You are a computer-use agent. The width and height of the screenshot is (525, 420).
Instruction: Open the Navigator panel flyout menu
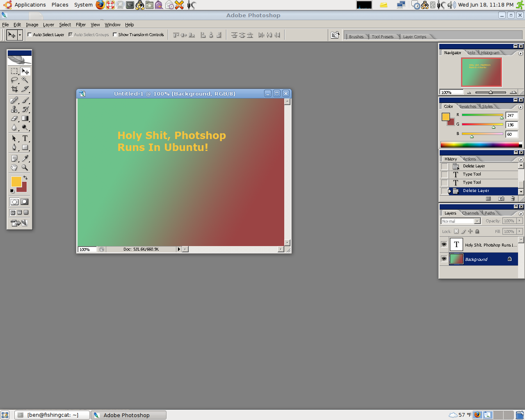[x=520, y=53]
